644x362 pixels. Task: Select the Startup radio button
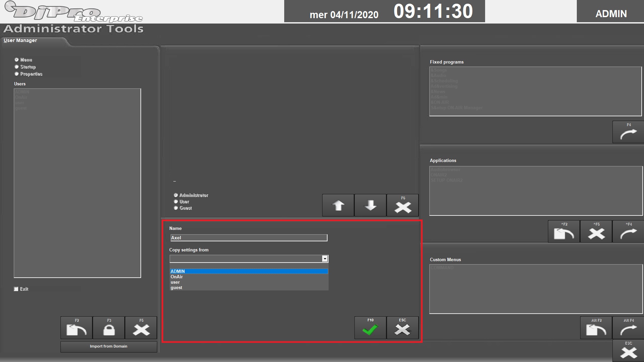16,67
